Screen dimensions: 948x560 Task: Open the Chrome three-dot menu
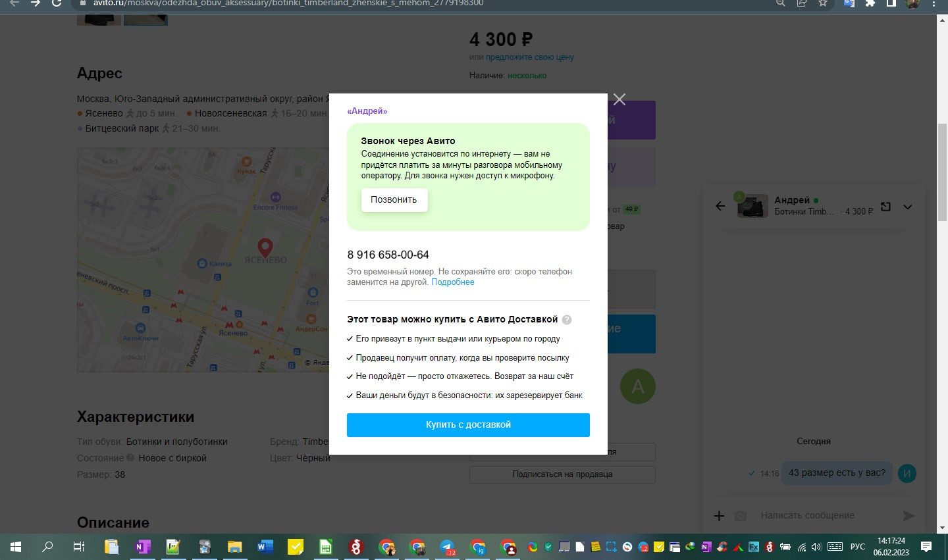[934, 3]
